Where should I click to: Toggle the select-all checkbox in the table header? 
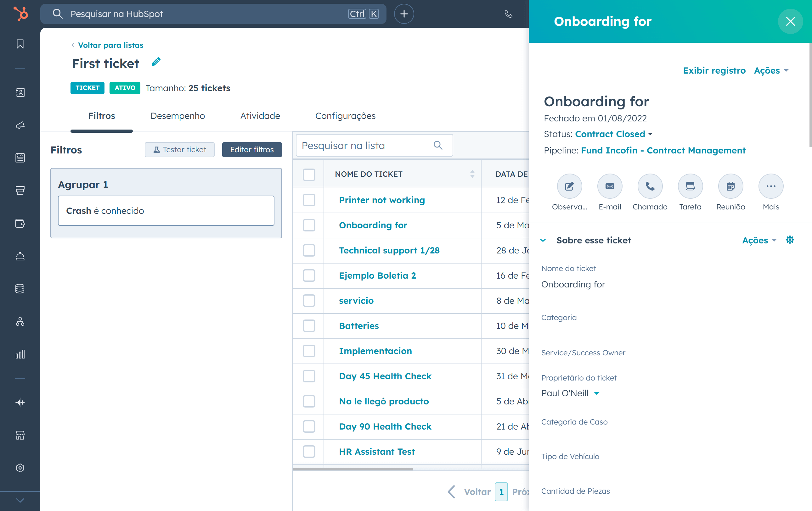click(309, 175)
